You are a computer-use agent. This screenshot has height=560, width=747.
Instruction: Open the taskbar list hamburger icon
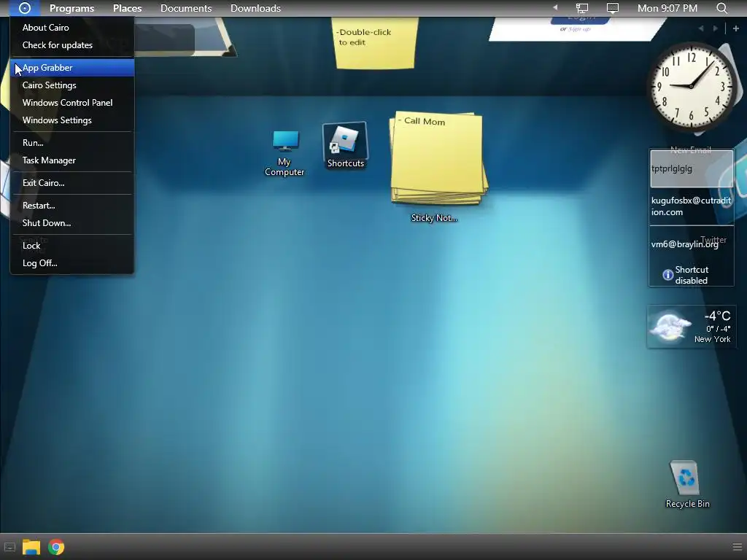click(737, 547)
